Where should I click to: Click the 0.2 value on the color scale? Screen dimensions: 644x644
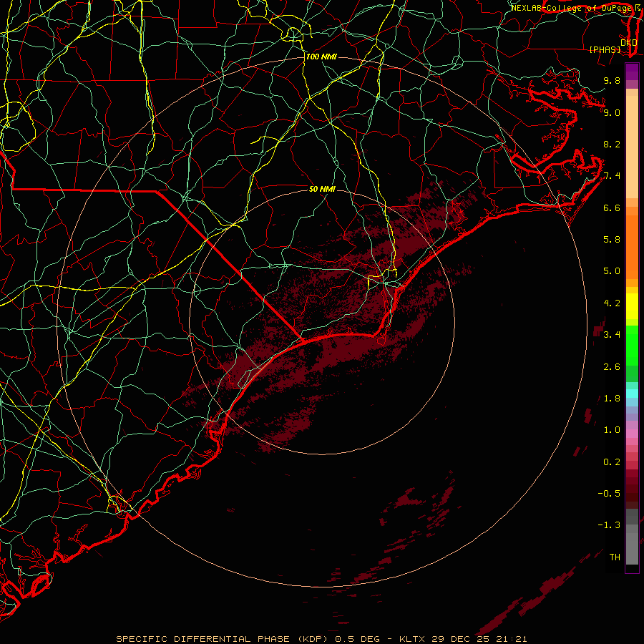pyautogui.click(x=612, y=462)
